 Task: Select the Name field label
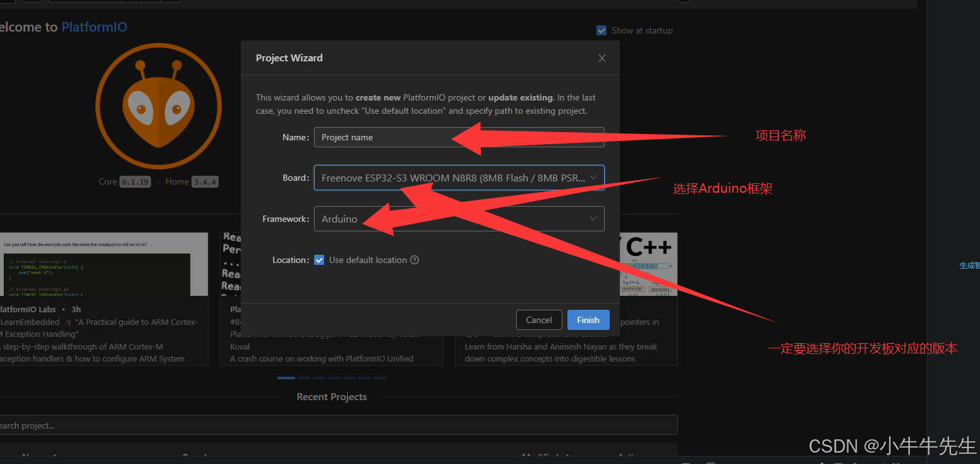click(x=296, y=137)
